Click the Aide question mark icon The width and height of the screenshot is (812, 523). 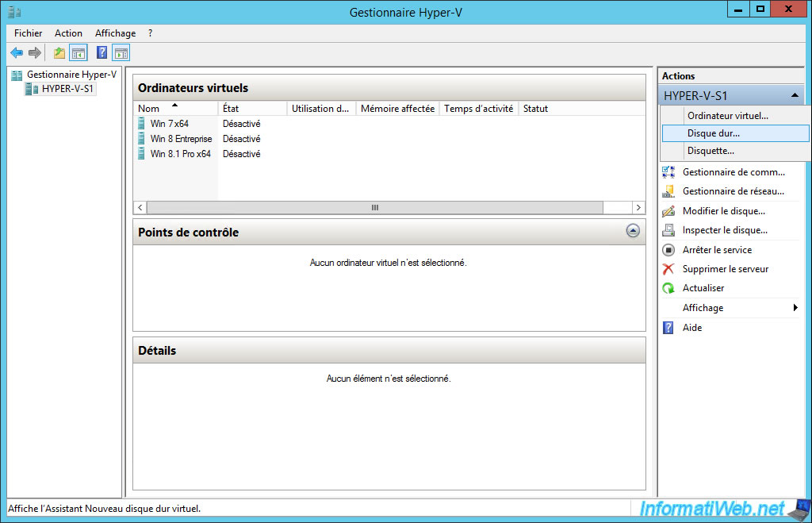(668, 328)
